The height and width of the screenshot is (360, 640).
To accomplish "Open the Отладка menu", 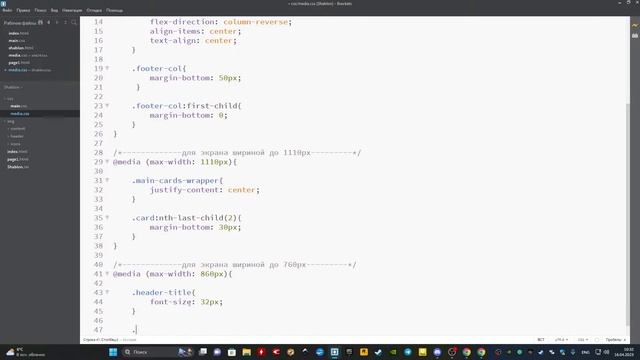I will [x=94, y=10].
